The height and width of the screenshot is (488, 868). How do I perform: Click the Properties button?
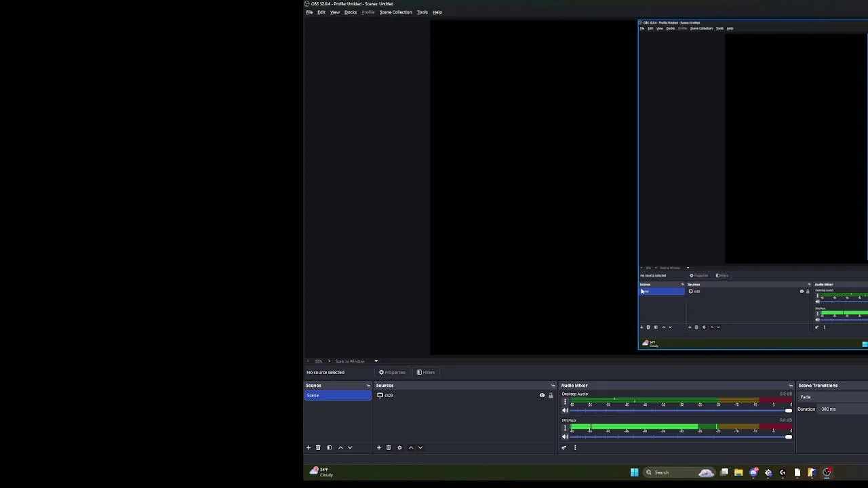393,372
